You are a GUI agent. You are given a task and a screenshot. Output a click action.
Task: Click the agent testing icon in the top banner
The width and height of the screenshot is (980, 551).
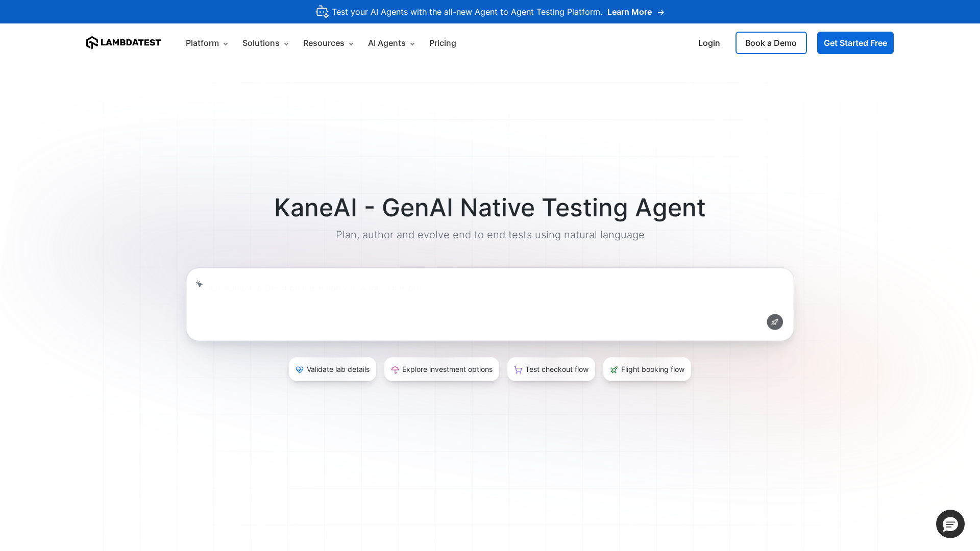322,12
